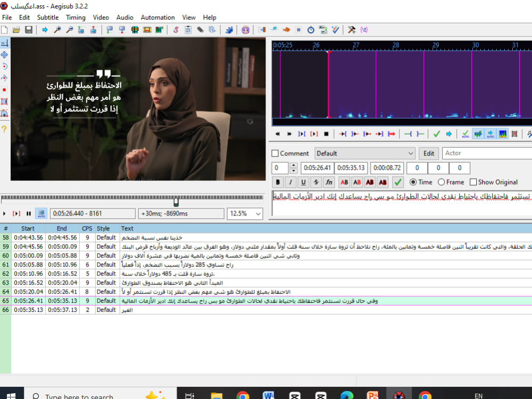Screen dimensions: 532x399
Task: Toggle auto-scroll audio to selected line
Action: click(x=491, y=134)
